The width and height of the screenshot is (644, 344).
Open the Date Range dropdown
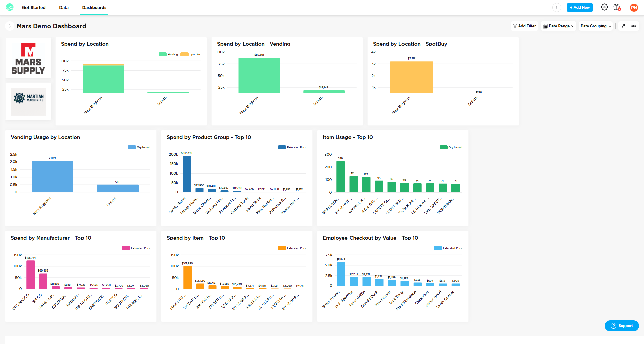tap(558, 26)
